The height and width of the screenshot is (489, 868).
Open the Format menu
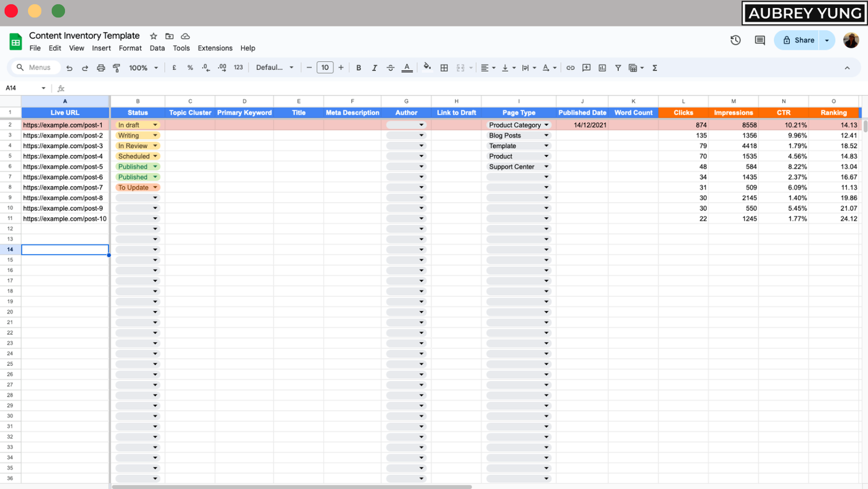pos(130,48)
